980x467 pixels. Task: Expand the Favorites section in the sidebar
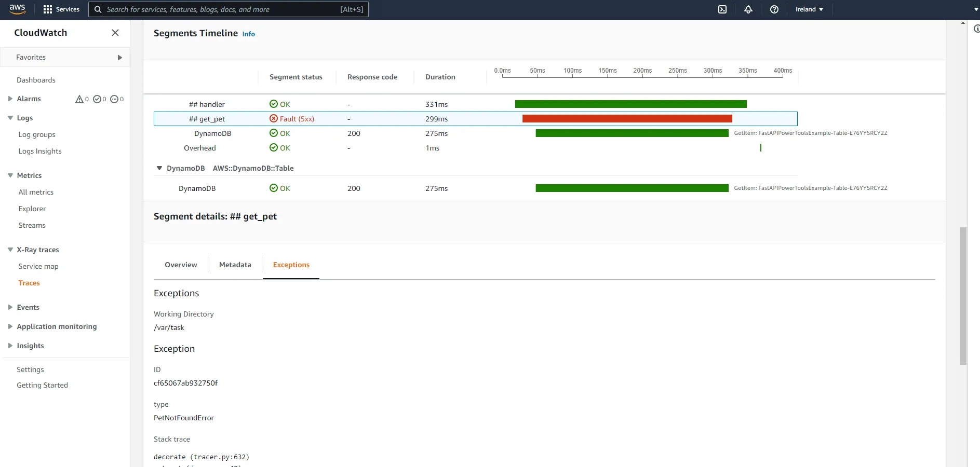[x=120, y=57]
